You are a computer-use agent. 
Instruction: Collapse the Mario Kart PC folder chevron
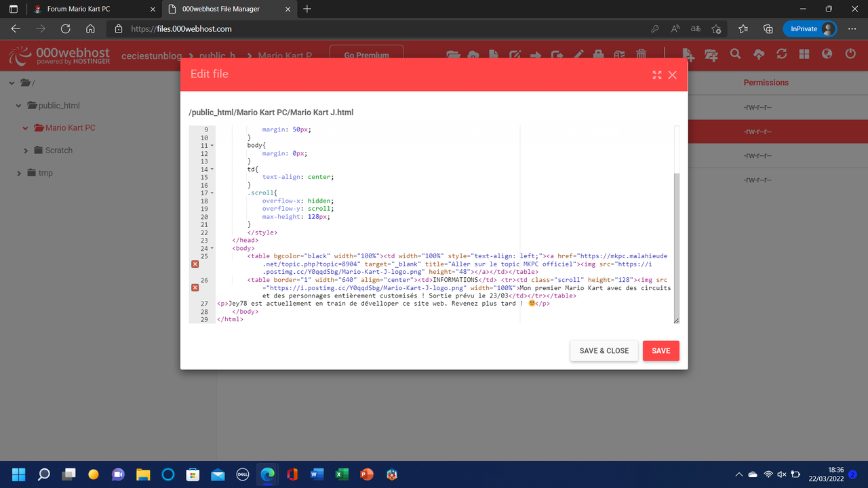26,127
